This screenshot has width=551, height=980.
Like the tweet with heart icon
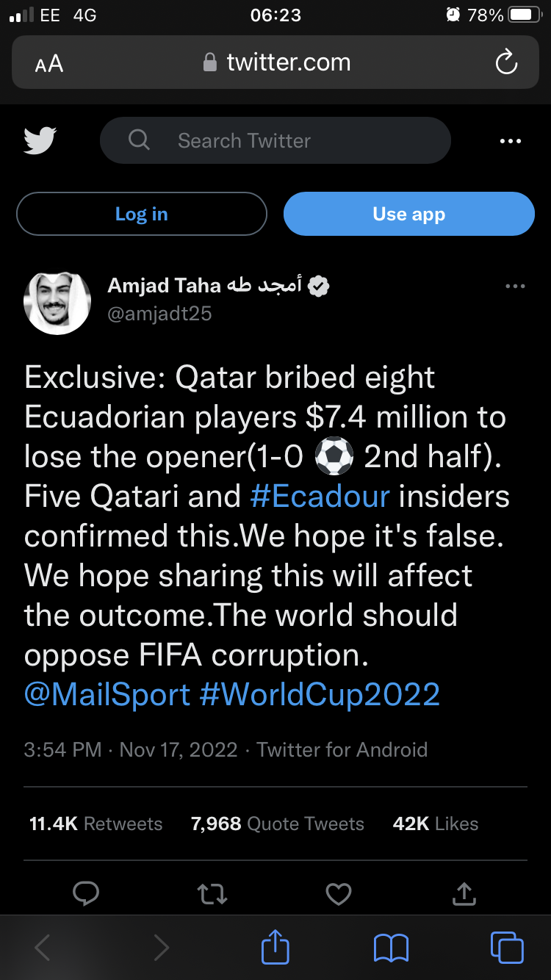click(x=339, y=893)
